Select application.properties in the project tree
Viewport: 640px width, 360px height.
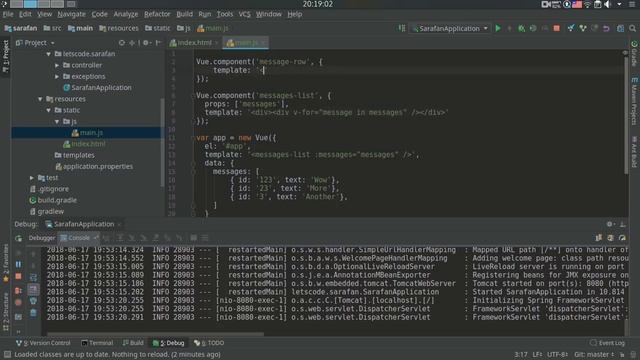pyautogui.click(x=94, y=167)
